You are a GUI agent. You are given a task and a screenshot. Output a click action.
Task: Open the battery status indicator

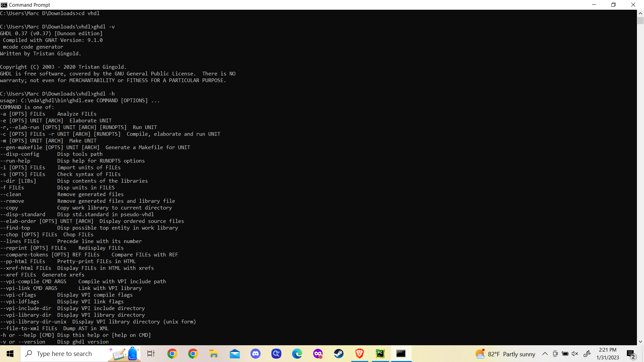coord(565,354)
